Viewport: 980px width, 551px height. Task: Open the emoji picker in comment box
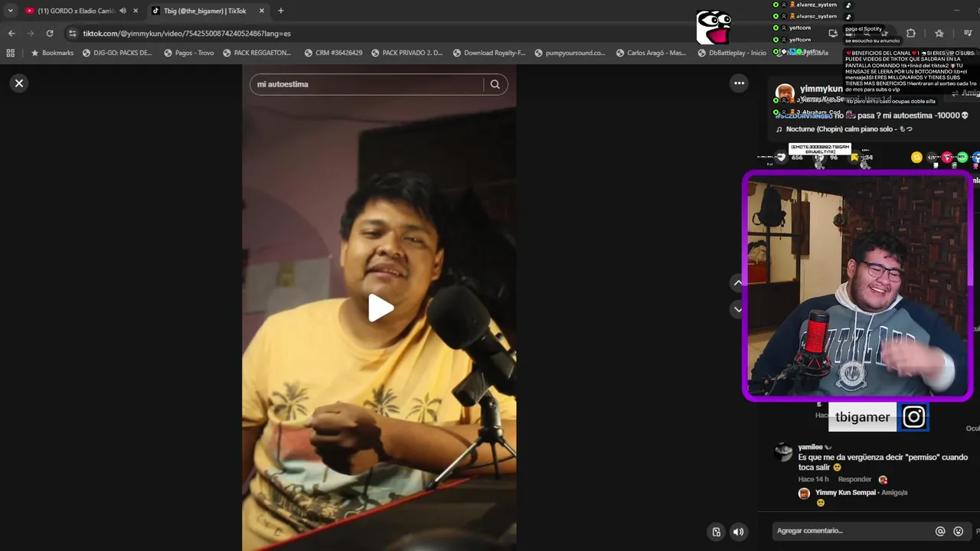tap(958, 531)
